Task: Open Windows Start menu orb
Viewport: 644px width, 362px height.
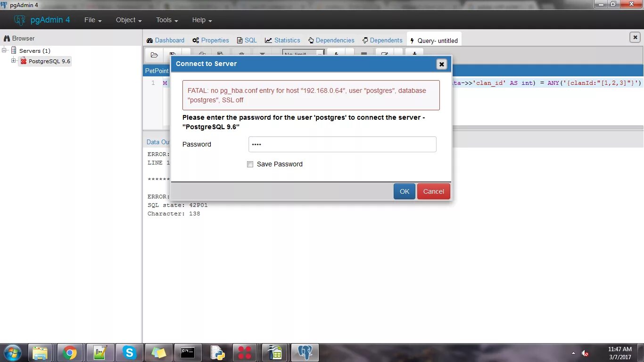Action: click(13, 353)
